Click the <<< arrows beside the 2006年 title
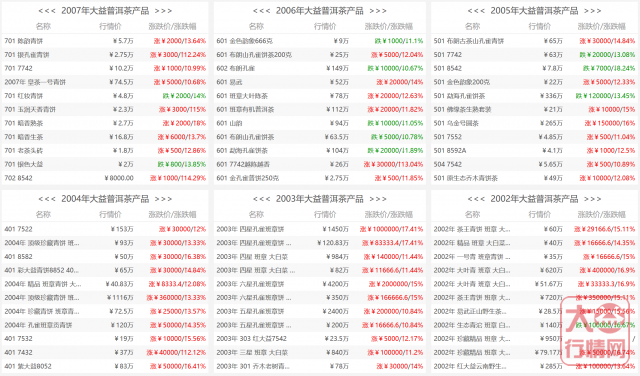Image resolution: width=640 pixels, height=376 pixels. click(x=261, y=11)
